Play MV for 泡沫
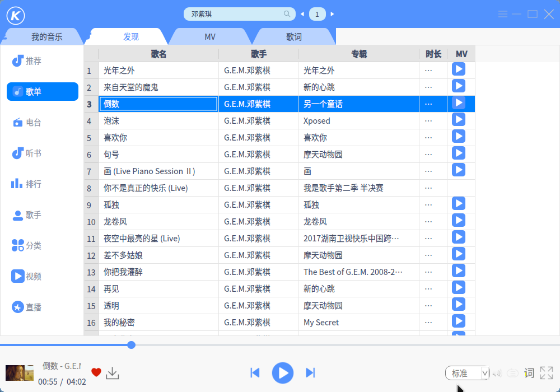Screen dimensions: 560x392 click(x=459, y=120)
